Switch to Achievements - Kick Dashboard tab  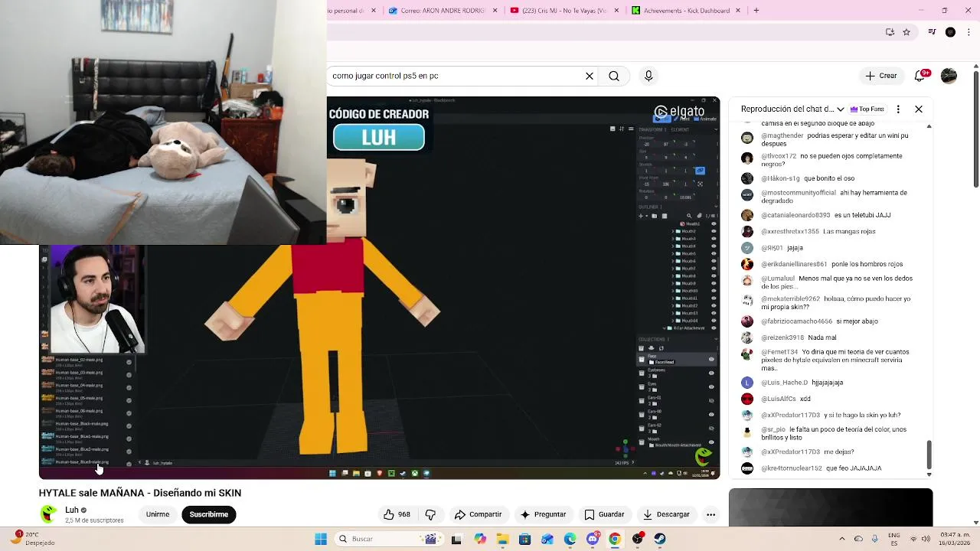point(685,11)
